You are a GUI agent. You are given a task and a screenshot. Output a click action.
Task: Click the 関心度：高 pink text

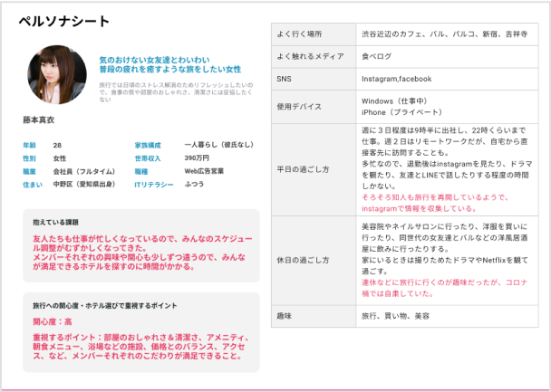coord(53,321)
